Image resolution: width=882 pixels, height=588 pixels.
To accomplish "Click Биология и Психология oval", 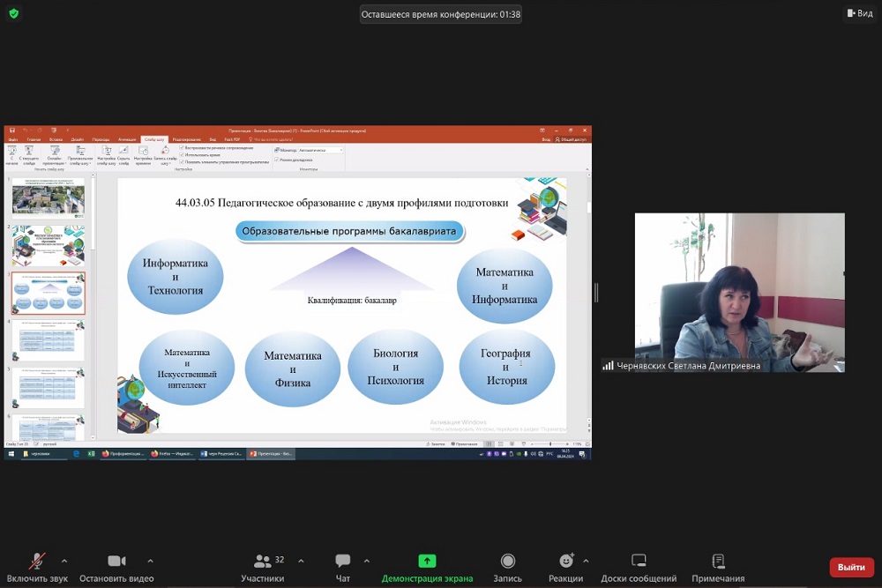I will point(395,367).
